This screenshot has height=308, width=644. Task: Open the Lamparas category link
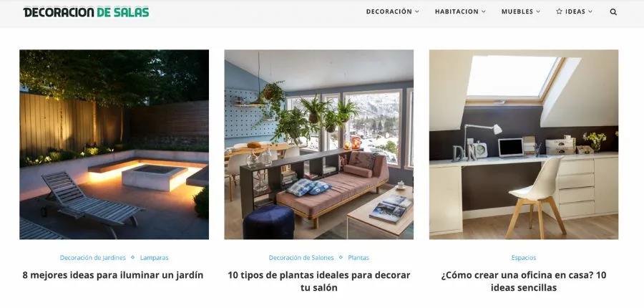pyautogui.click(x=154, y=258)
